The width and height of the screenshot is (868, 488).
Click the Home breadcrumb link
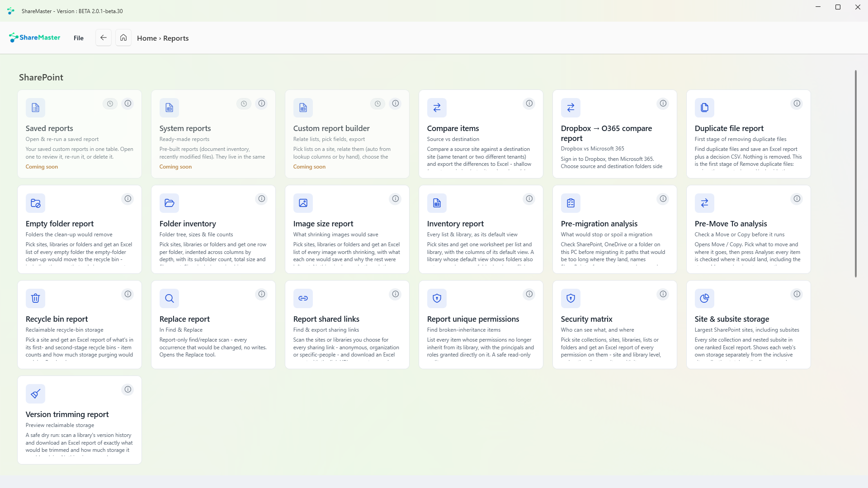[147, 38]
